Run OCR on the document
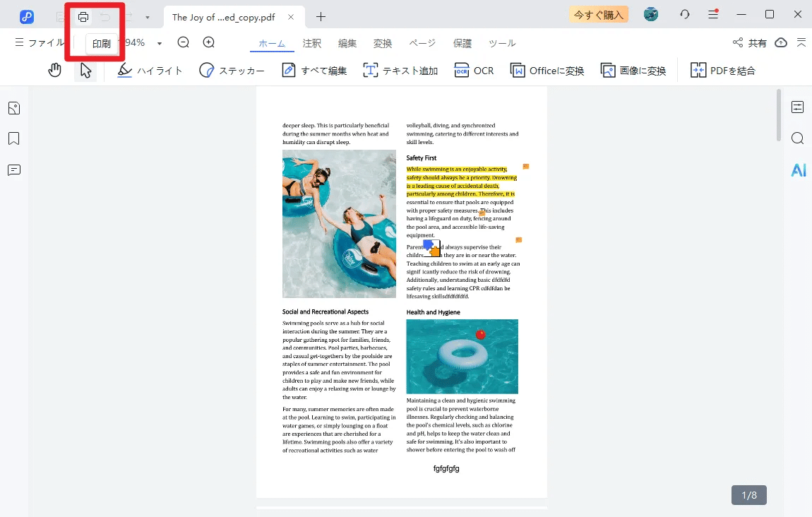Viewport: 812px width, 517px height. 473,70
